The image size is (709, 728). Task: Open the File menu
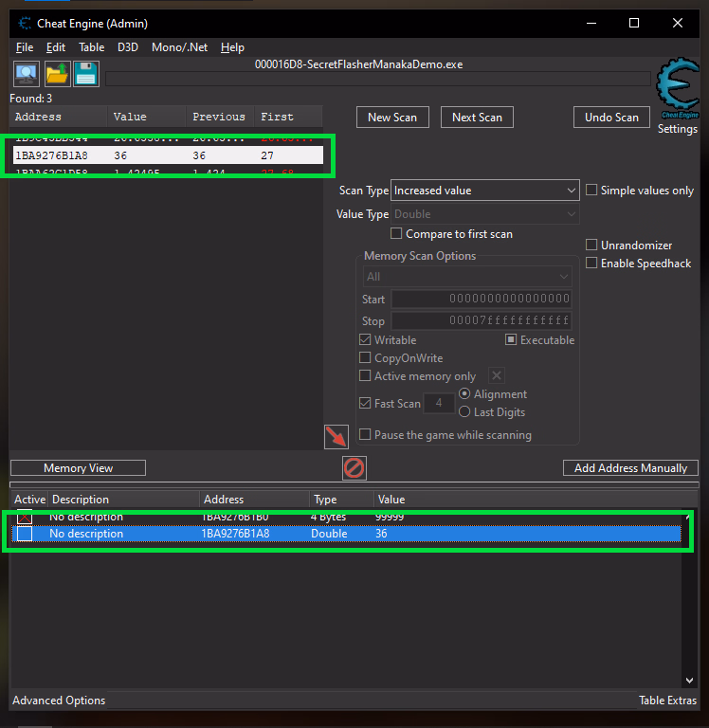tap(25, 47)
